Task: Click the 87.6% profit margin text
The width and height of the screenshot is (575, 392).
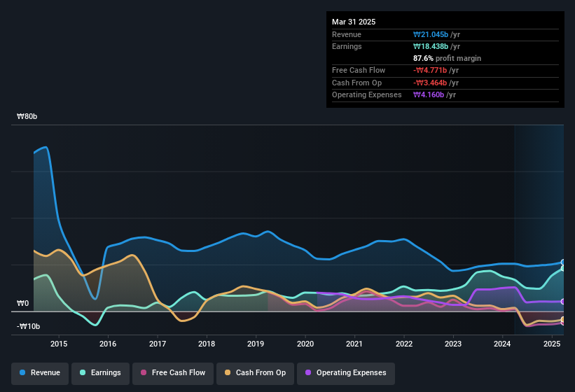Action: point(447,58)
